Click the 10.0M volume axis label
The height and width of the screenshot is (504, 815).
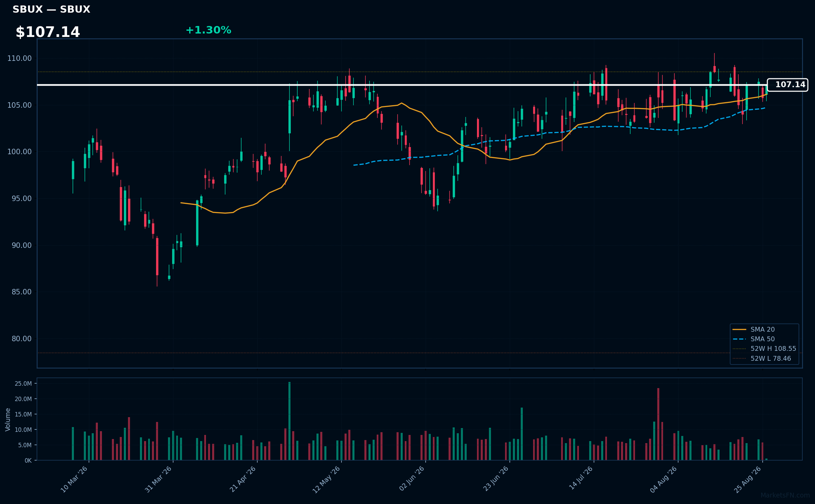(x=23, y=430)
